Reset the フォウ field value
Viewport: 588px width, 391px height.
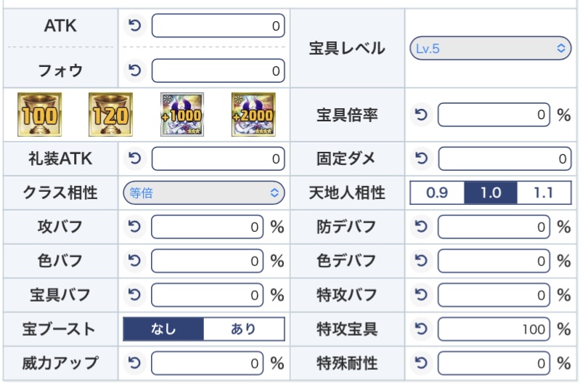[x=135, y=70]
